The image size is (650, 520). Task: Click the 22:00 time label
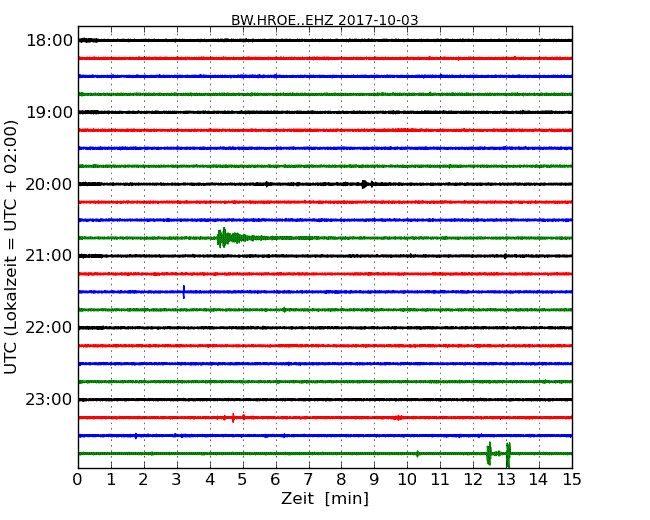49,328
